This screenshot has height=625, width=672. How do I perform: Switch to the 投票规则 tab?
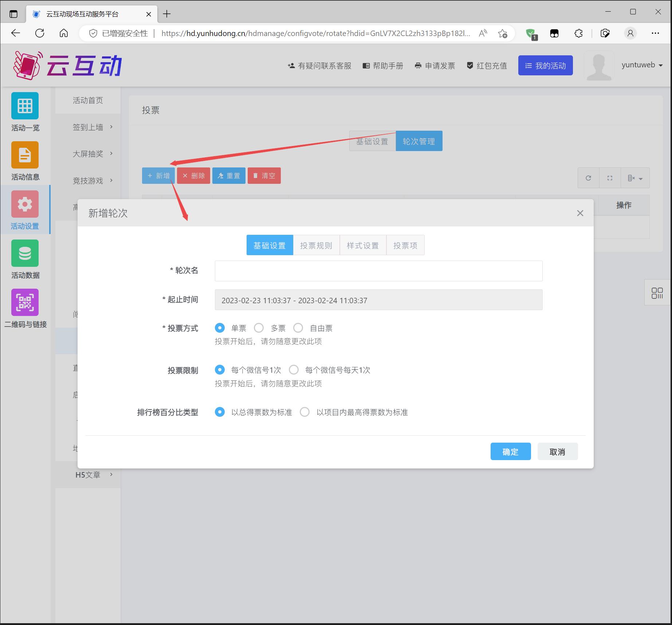(x=316, y=245)
